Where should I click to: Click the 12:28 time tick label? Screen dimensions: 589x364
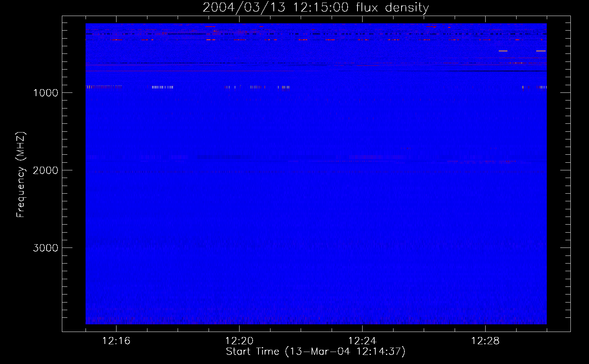(x=485, y=341)
